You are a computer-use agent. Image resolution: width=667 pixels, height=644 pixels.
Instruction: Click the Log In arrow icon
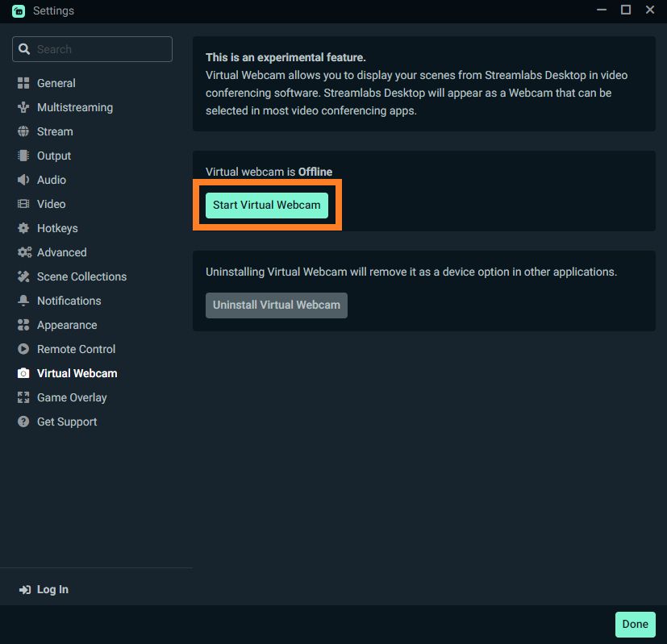point(25,589)
